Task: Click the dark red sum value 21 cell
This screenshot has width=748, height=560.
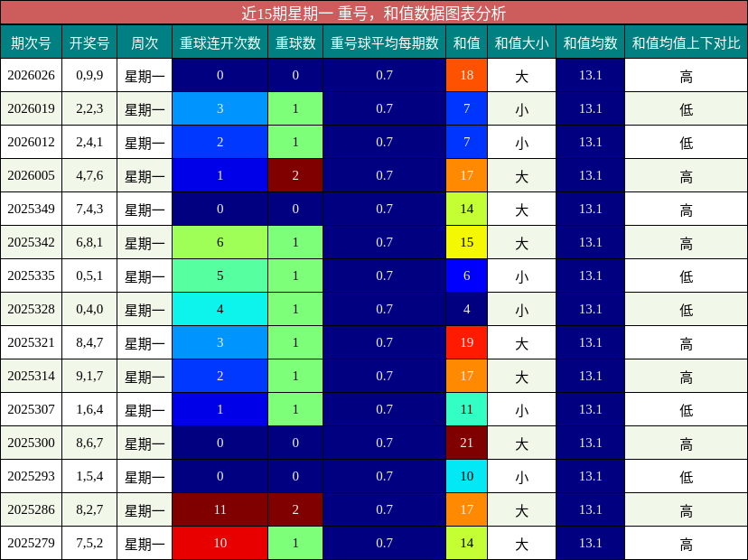Action: (x=468, y=443)
